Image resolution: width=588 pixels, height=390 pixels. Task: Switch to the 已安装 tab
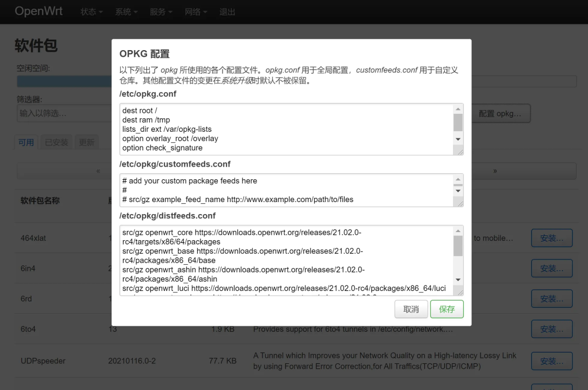[57, 142]
